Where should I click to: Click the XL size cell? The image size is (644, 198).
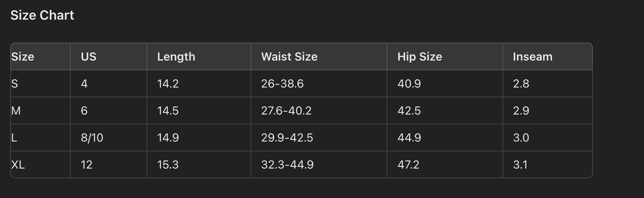pos(18,165)
